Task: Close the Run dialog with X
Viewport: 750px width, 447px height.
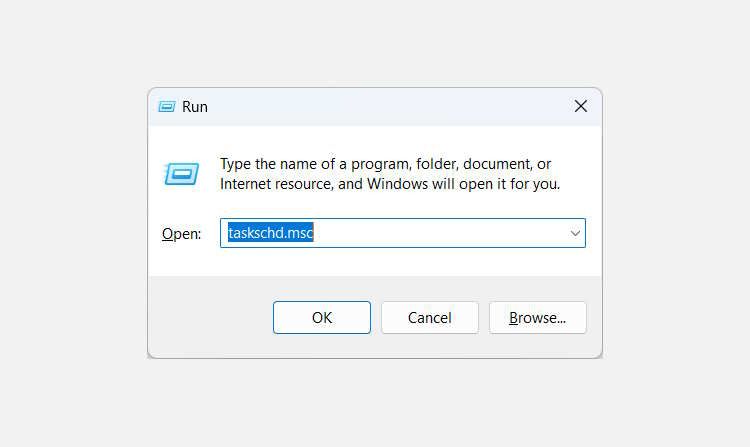Action: (x=580, y=106)
